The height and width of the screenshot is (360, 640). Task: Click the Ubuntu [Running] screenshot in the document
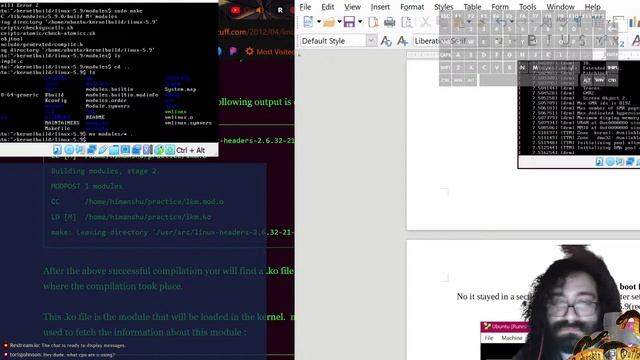[504, 340]
